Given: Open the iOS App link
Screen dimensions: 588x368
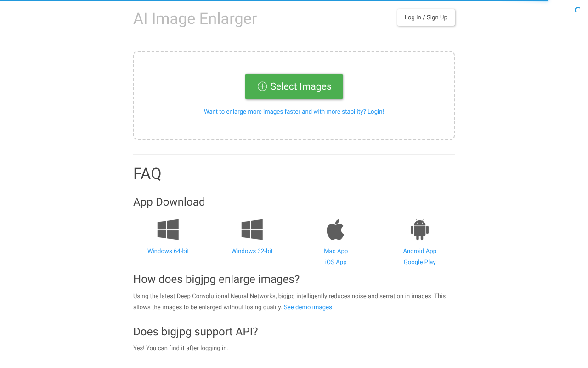Looking at the screenshot, I should pyautogui.click(x=336, y=262).
